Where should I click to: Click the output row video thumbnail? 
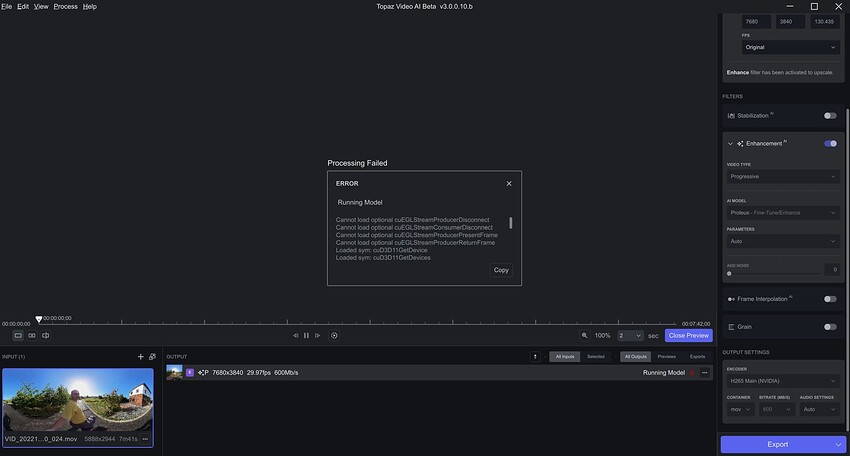[175, 372]
